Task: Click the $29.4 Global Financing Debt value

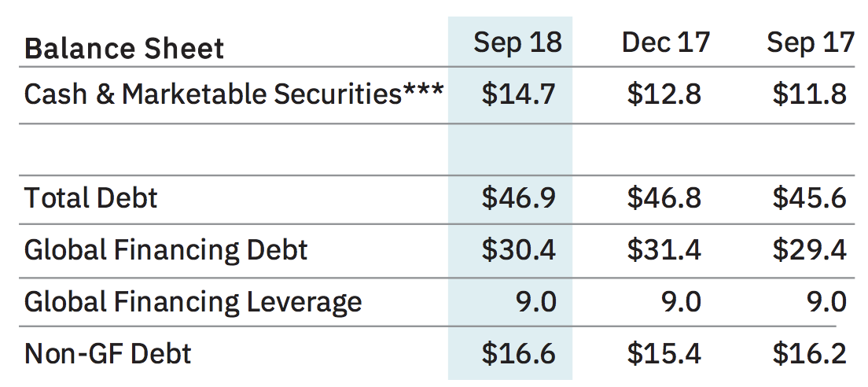Action: (x=810, y=250)
